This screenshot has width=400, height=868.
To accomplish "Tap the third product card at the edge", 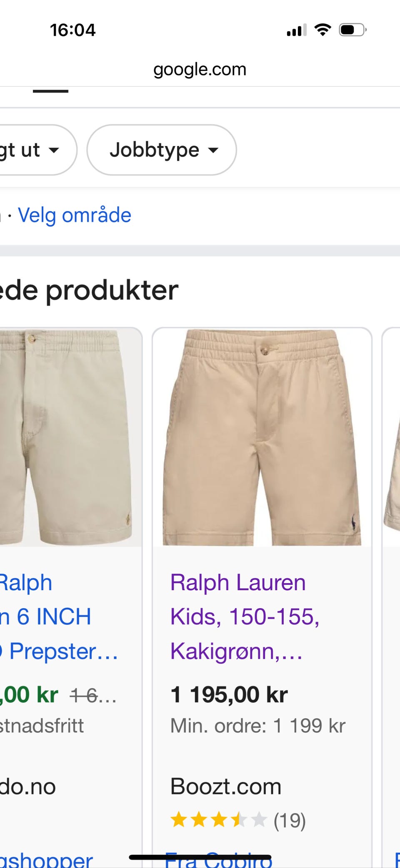I will (x=391, y=584).
